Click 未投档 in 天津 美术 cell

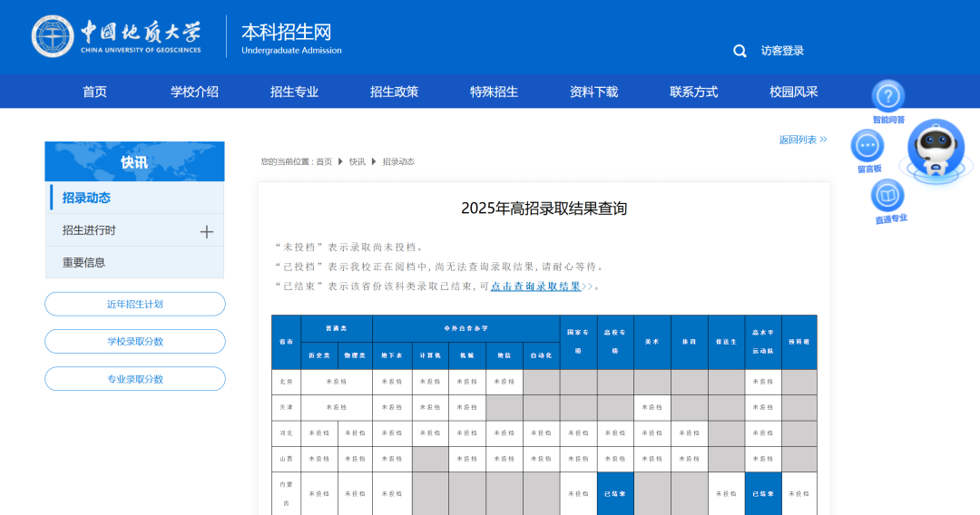(x=652, y=407)
